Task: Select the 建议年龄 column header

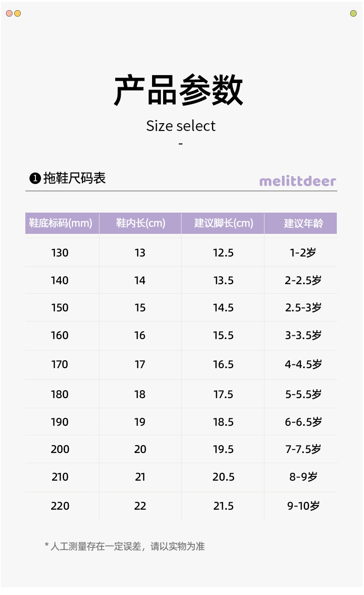Action: pos(301,223)
